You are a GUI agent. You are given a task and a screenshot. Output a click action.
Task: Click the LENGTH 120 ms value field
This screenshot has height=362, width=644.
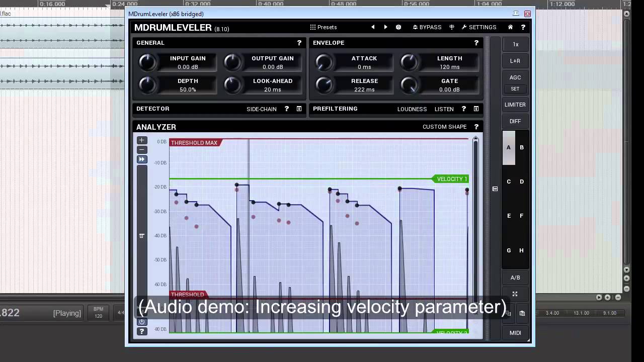pos(449,67)
